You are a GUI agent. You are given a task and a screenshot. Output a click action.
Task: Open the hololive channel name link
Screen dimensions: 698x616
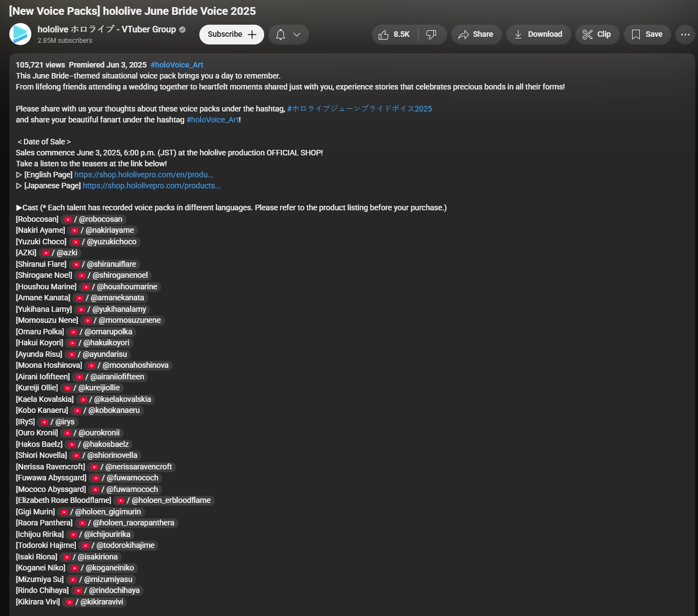coord(107,29)
